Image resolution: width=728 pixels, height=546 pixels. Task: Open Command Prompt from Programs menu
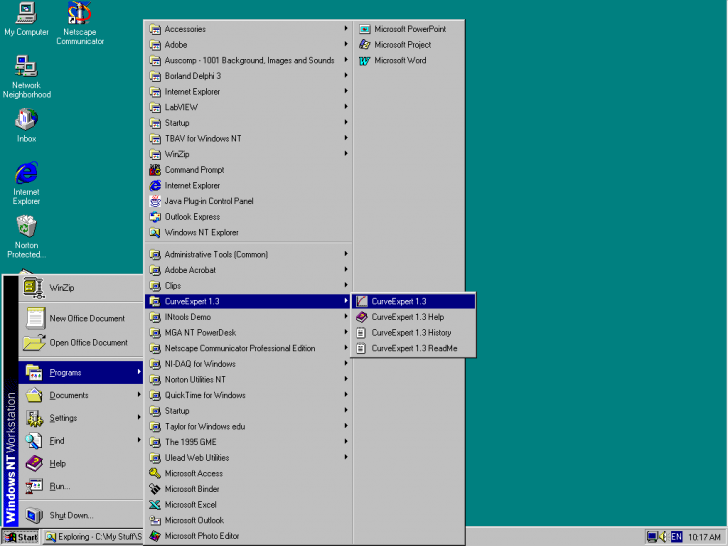point(194,170)
